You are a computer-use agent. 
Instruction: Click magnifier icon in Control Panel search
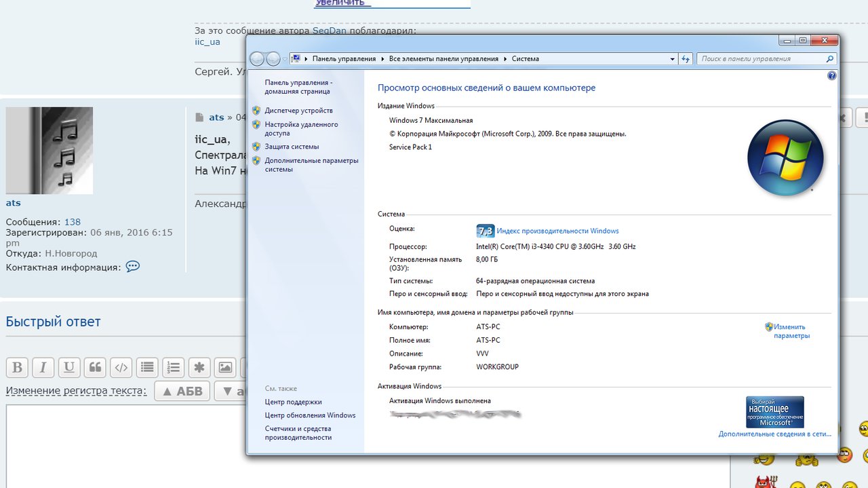pos(830,59)
